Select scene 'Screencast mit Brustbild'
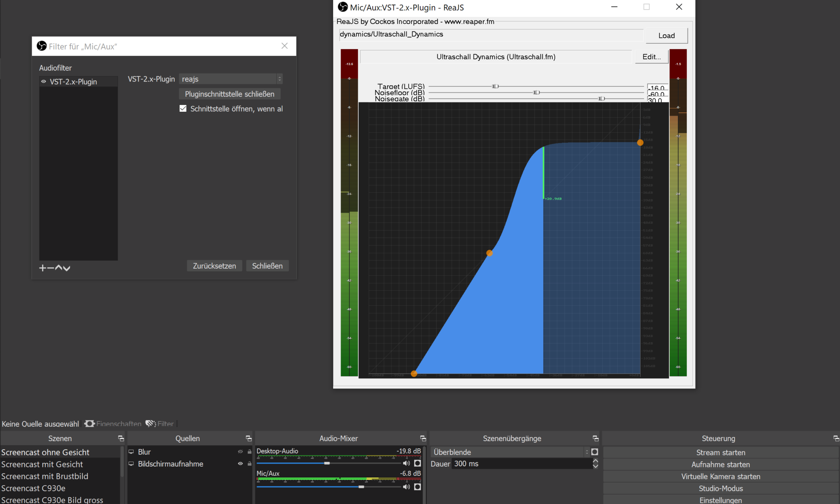 tap(60, 476)
